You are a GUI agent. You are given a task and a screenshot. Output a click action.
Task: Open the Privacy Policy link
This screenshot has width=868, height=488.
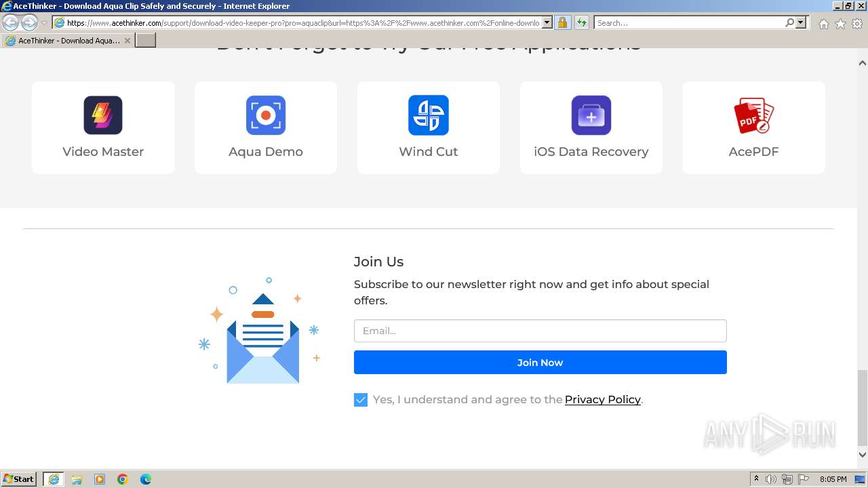pos(603,400)
